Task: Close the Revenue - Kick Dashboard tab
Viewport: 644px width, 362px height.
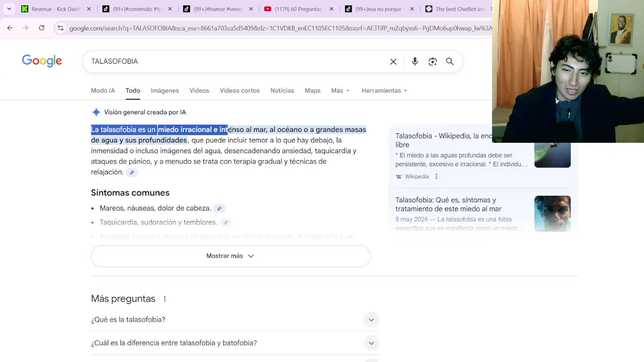Action: tap(89, 9)
